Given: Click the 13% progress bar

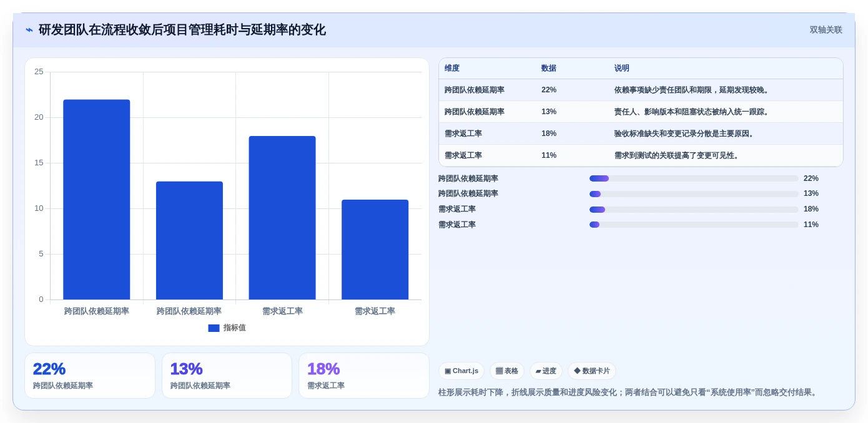Looking at the screenshot, I should coord(694,194).
